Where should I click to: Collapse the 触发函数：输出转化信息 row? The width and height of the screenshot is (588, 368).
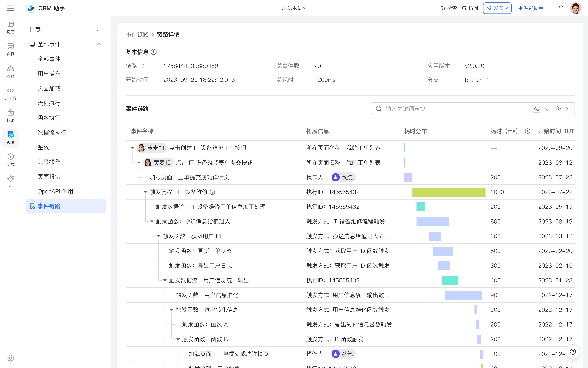pyautogui.click(x=171, y=310)
